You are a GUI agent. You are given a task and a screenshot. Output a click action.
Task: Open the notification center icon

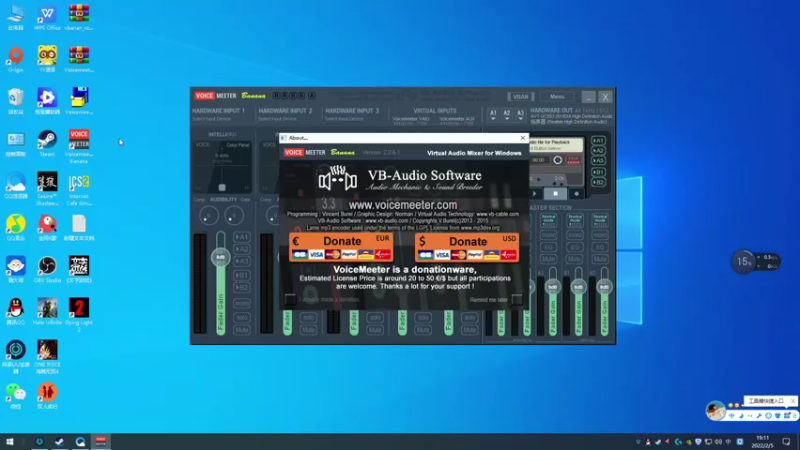(786, 442)
